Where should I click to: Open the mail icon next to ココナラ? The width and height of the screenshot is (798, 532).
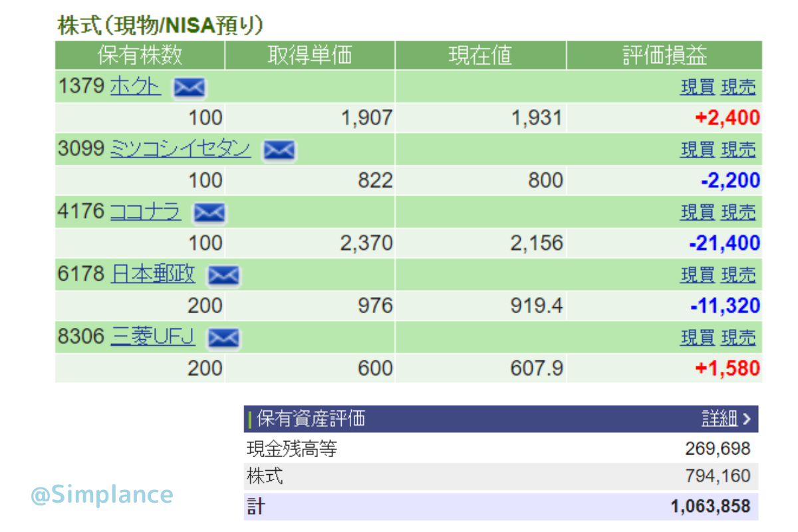209,213
